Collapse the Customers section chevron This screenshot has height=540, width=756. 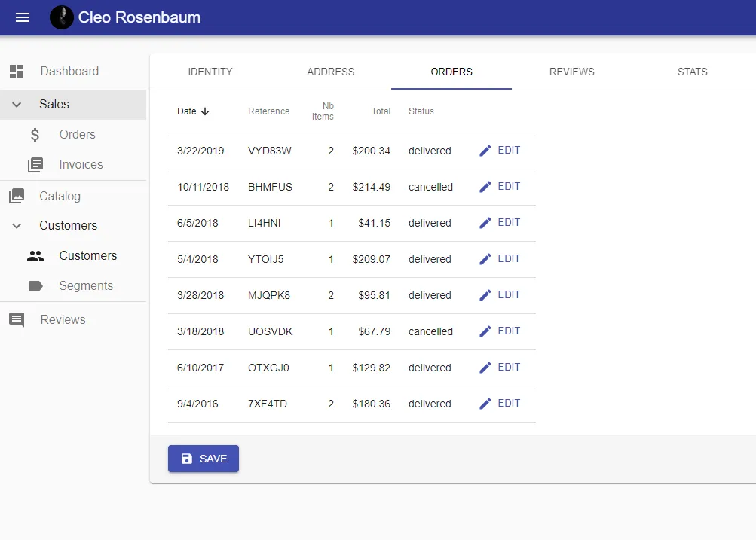(17, 226)
